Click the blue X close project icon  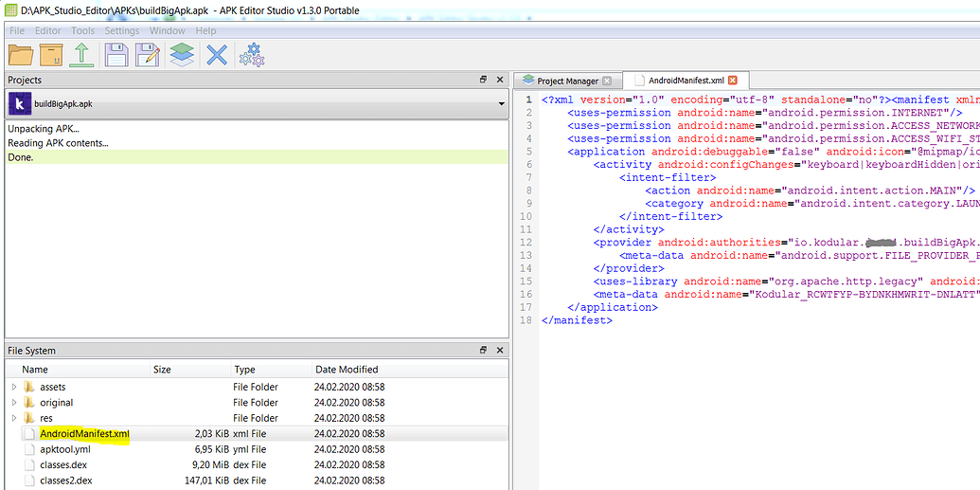pyautogui.click(x=217, y=55)
